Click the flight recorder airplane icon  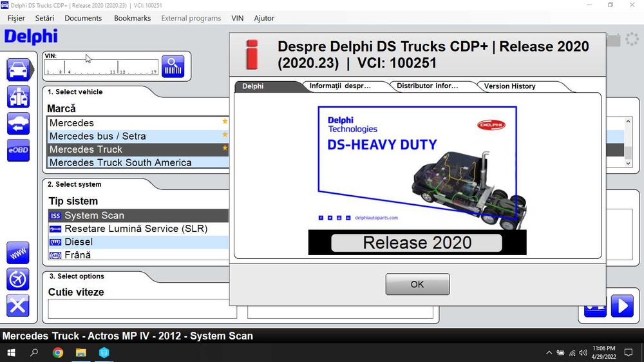(17, 280)
